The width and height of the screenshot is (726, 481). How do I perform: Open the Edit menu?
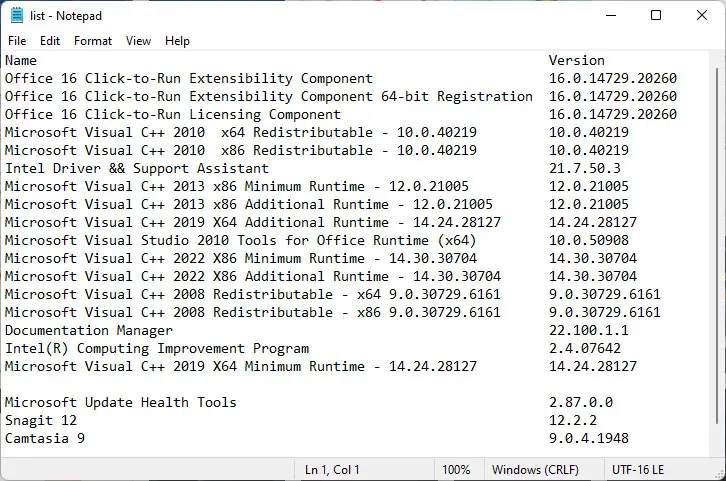(50, 41)
